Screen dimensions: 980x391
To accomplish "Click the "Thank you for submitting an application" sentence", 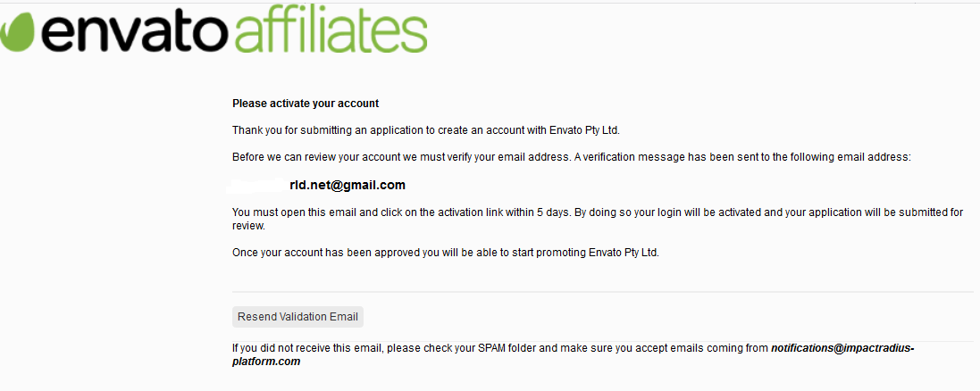I will (x=428, y=130).
